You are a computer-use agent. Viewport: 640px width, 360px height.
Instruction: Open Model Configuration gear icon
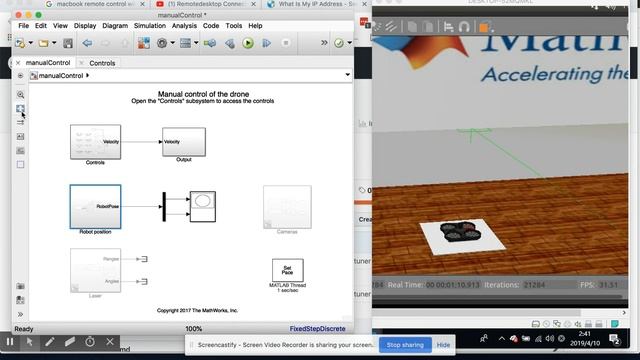[x=162, y=43]
